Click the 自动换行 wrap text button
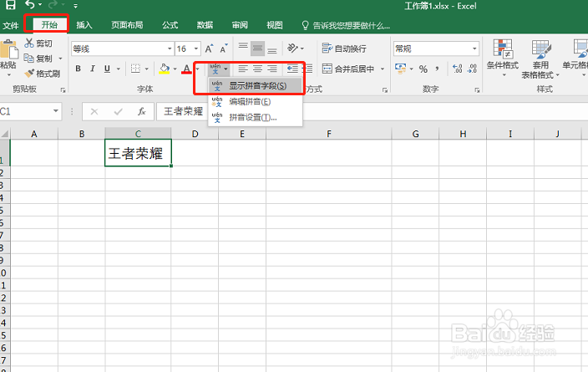This screenshot has width=588, height=372. click(x=344, y=48)
